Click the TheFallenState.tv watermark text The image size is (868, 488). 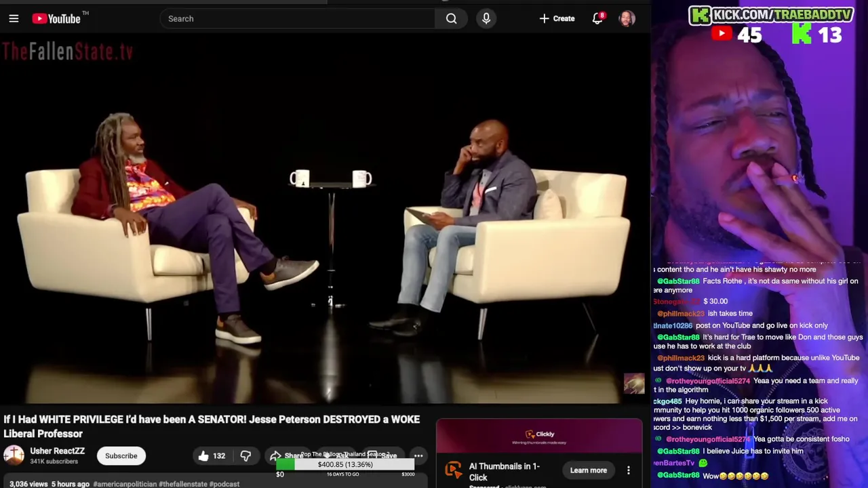(67, 52)
